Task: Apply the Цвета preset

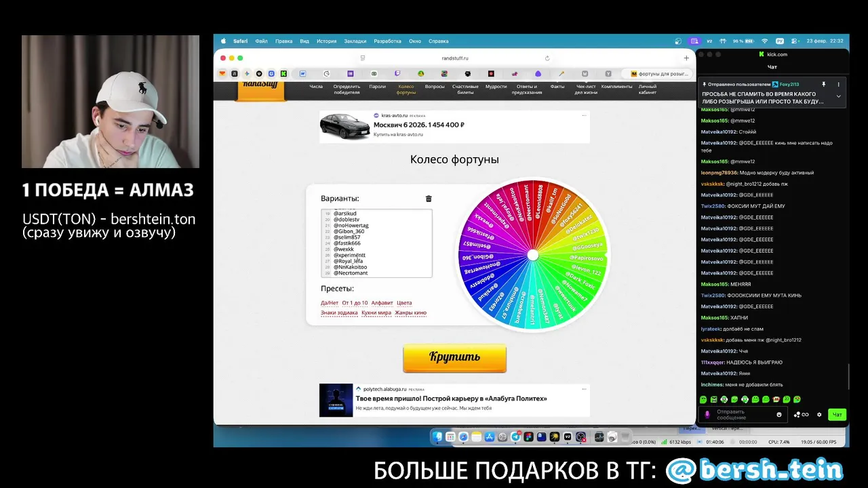Action: click(404, 303)
